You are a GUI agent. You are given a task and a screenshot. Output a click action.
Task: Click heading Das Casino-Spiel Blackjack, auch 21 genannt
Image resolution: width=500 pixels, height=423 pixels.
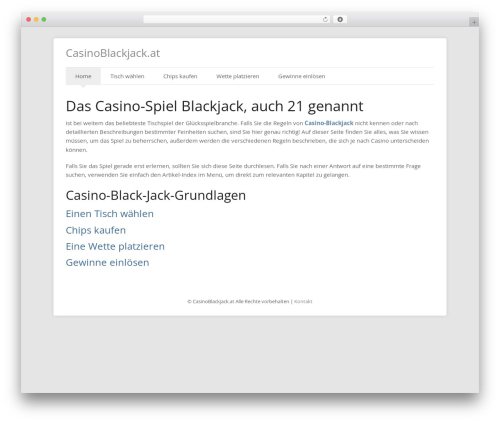tap(214, 106)
